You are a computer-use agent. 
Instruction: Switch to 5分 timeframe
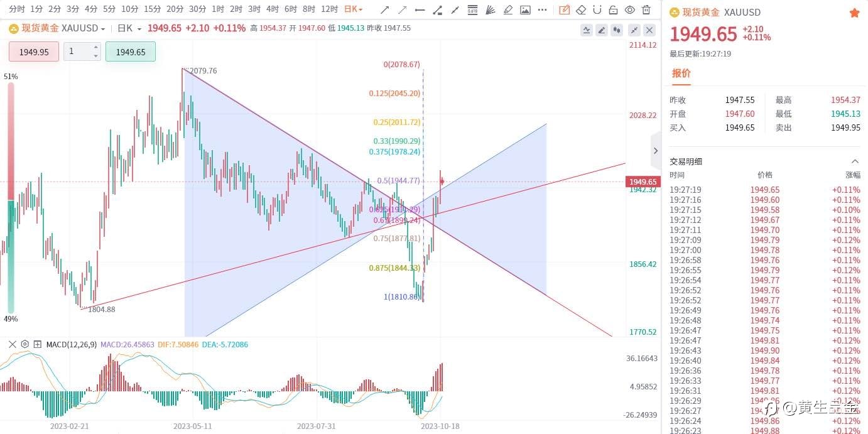pyautogui.click(x=109, y=9)
